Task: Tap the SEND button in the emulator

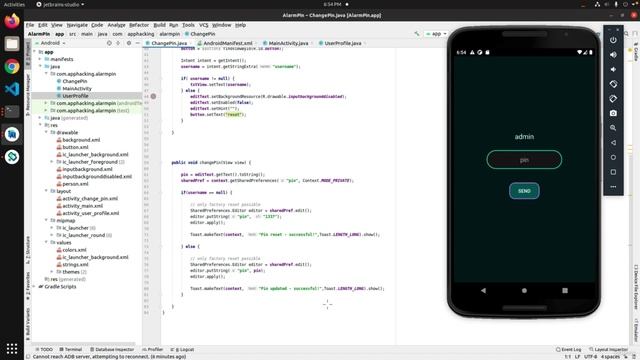Action: (x=524, y=191)
